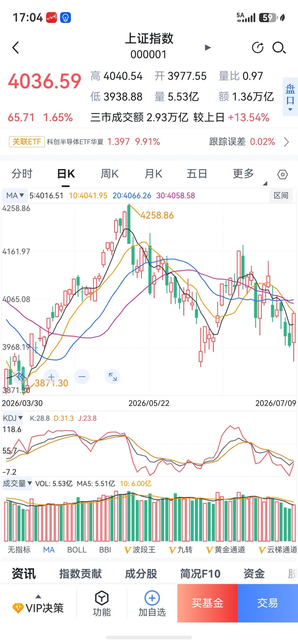298x644 pixels.
Task: Tap the 区间 range button
Action: pos(281,196)
